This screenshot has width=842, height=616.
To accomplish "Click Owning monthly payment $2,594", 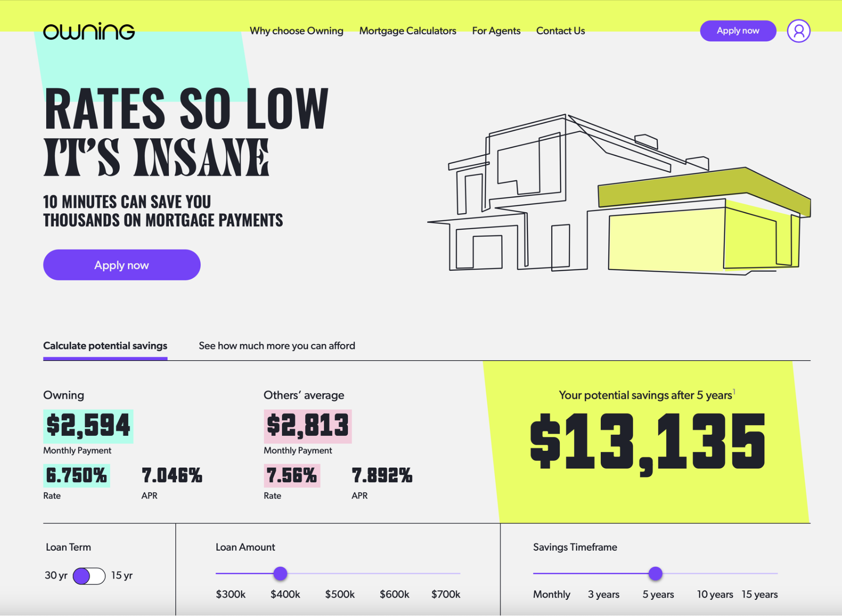I will [88, 426].
